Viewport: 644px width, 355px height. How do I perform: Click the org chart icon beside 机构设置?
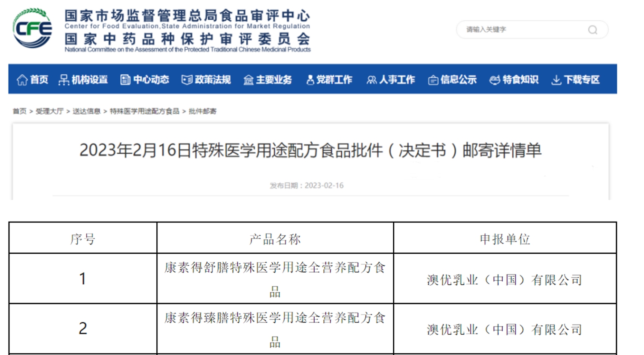pyautogui.click(x=64, y=80)
